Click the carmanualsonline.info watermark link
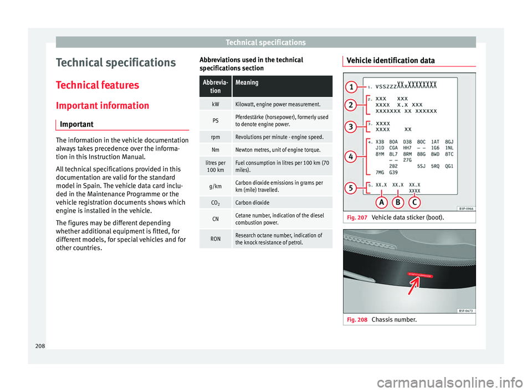The image size is (532, 392). click(449, 383)
